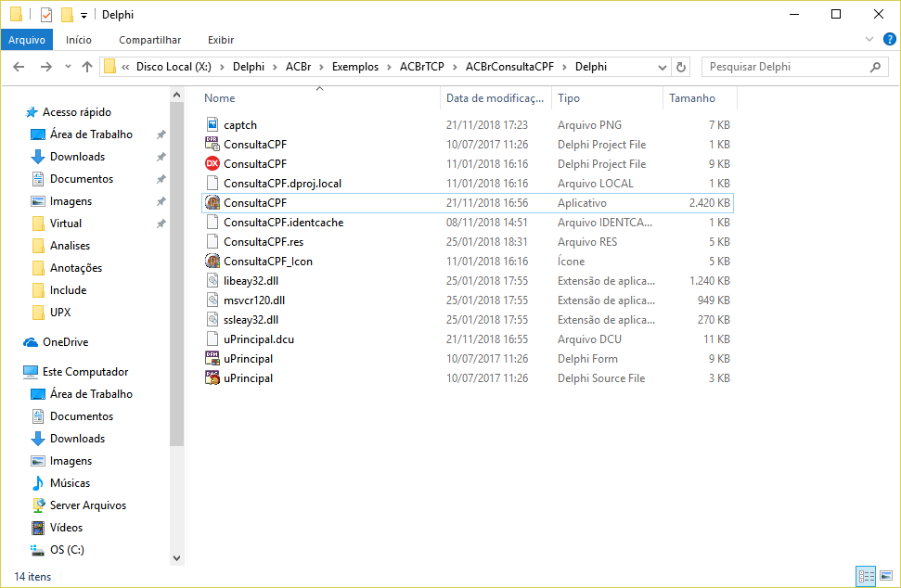Open the Include folder in navigation pane
This screenshot has height=588, width=901.
coord(69,290)
